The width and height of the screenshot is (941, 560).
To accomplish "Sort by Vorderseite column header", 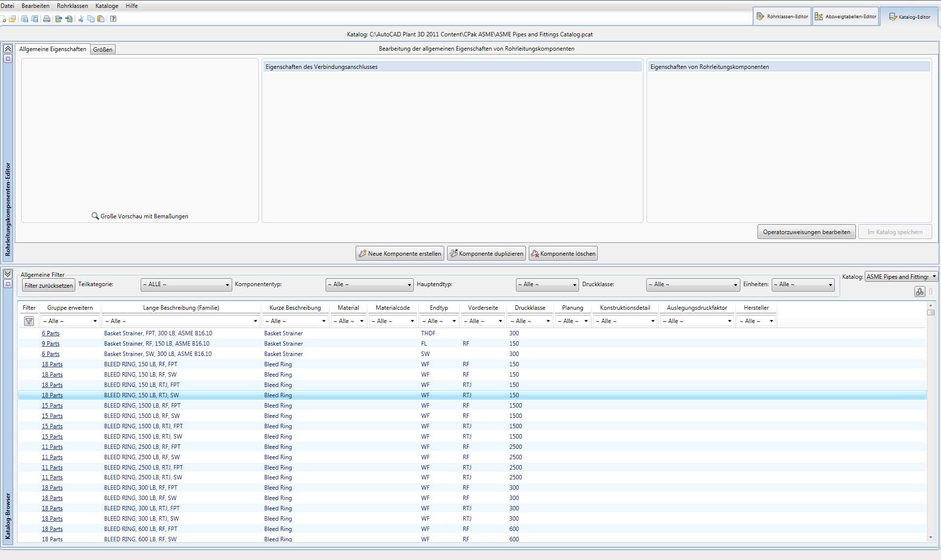I will (x=483, y=308).
